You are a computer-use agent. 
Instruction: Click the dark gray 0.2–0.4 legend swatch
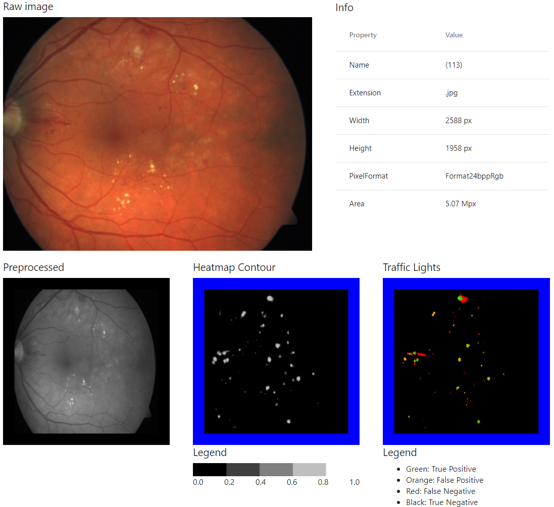click(x=243, y=470)
